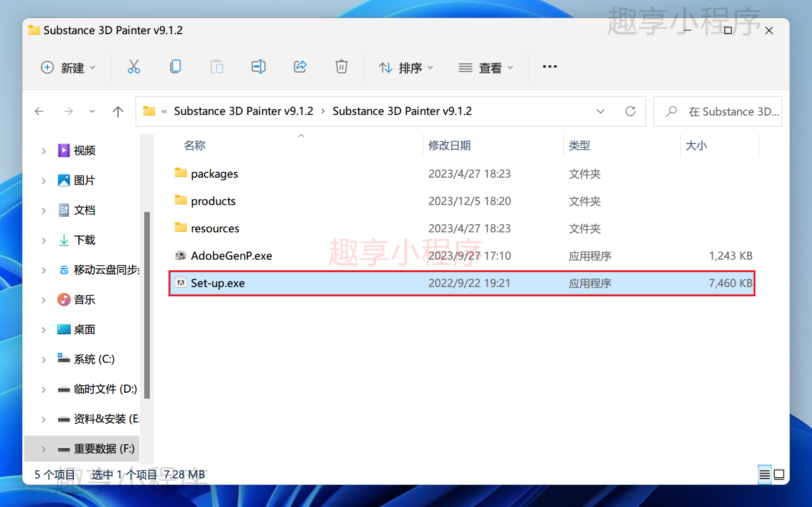Select 视频 in the navigation pane
The width and height of the screenshot is (812, 507).
(x=85, y=150)
